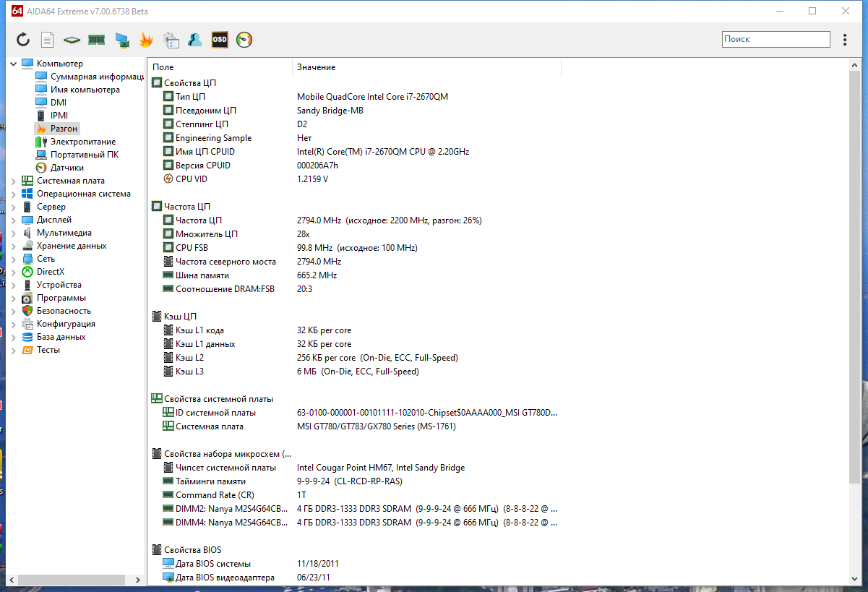The image size is (868, 592).
Task: Select the Частота ЦП group header
Action: [186, 207]
